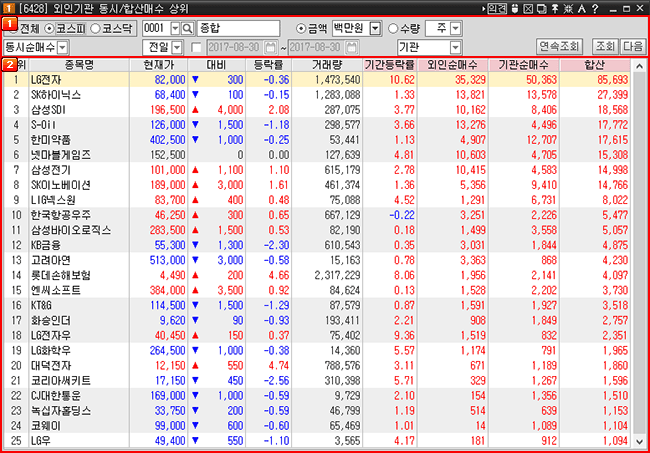Select the 한미약품 row
650x453 pixels.
pos(317,140)
